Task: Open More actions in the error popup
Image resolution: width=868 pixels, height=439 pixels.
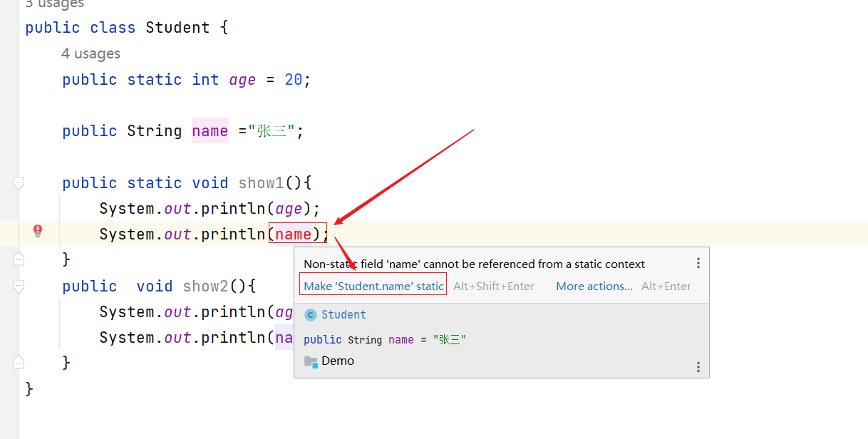Action: (x=594, y=286)
